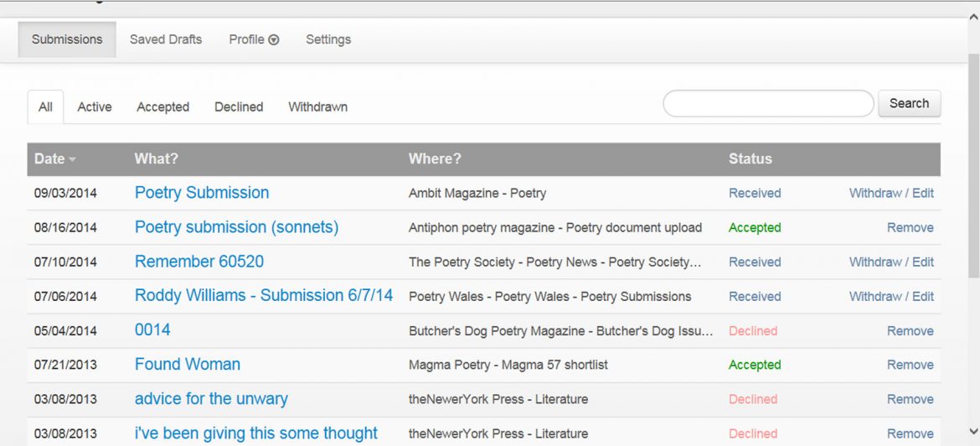Focus the submissions search field

[x=768, y=104]
